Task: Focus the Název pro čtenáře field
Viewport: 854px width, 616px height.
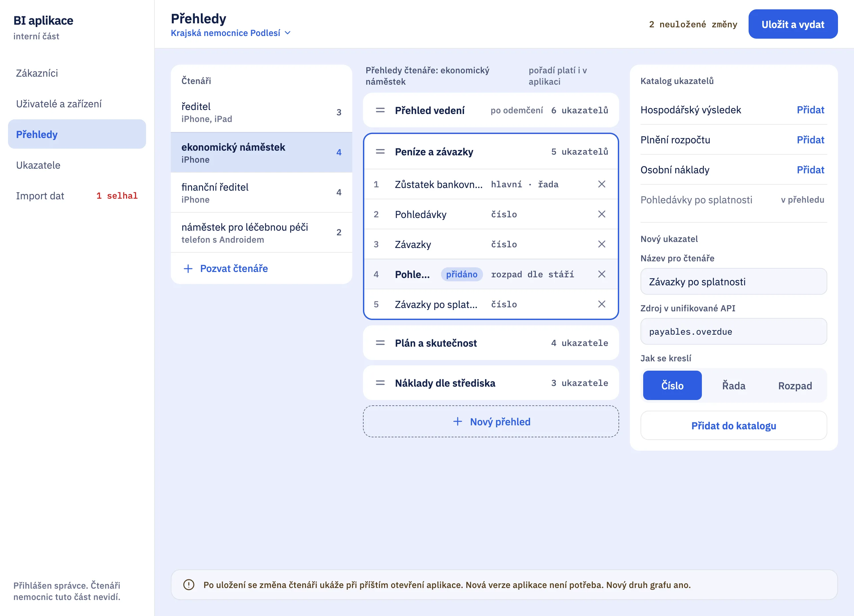Action: [x=734, y=281]
